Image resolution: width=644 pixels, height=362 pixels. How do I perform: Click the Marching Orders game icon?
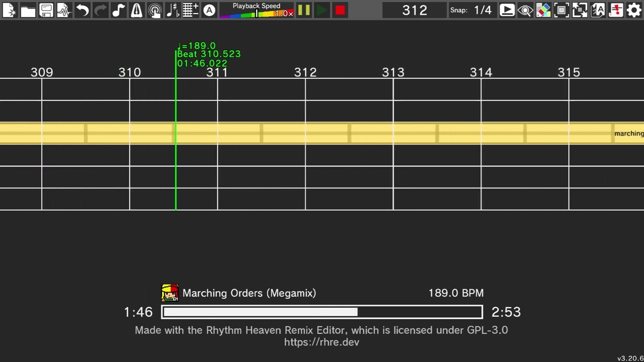click(170, 293)
